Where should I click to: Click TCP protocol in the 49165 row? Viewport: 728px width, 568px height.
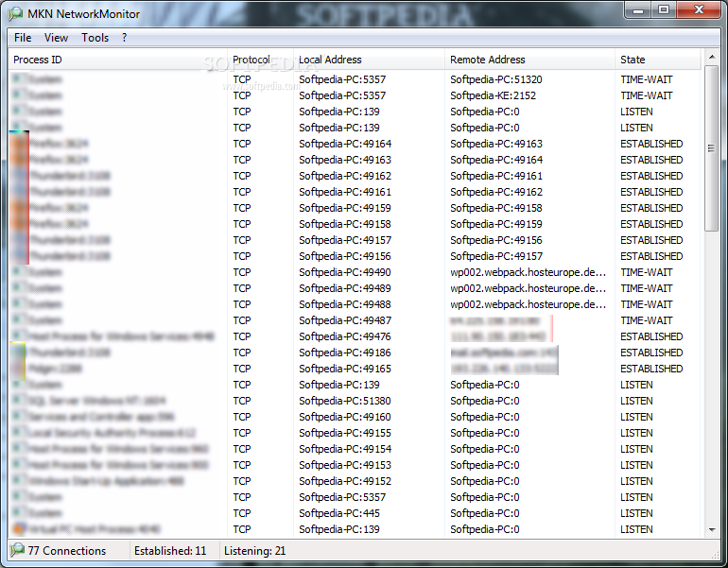pyautogui.click(x=242, y=369)
